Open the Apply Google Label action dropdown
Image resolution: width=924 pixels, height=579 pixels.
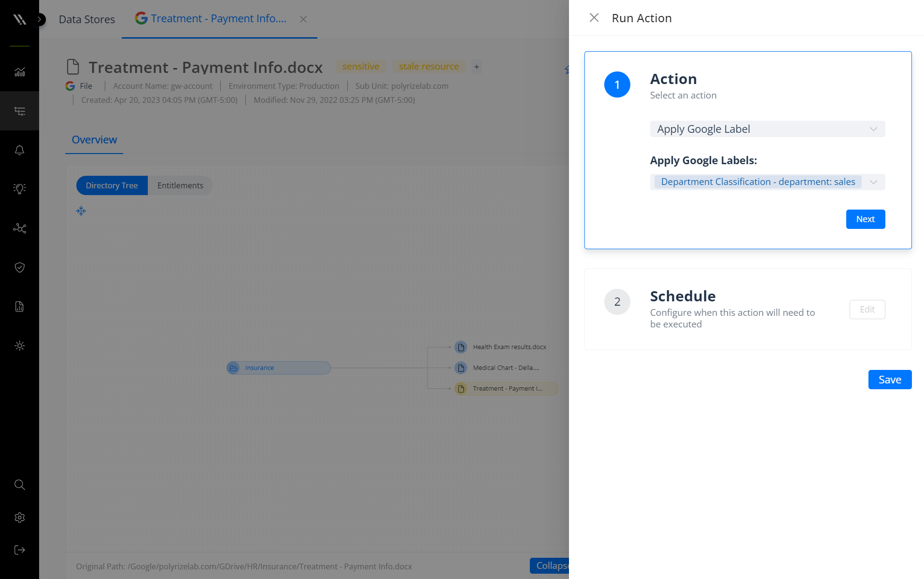coord(767,129)
